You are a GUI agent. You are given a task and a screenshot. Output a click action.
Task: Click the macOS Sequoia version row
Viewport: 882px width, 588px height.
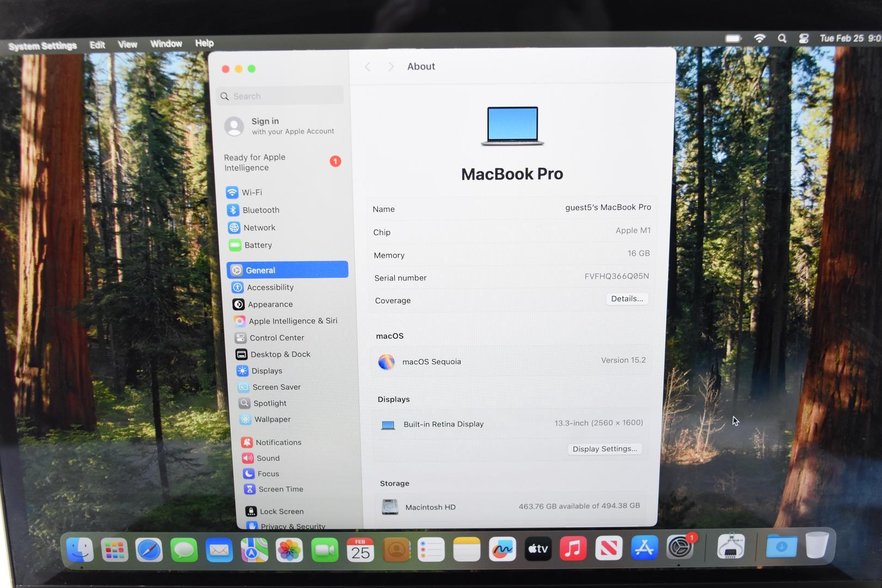coord(511,362)
